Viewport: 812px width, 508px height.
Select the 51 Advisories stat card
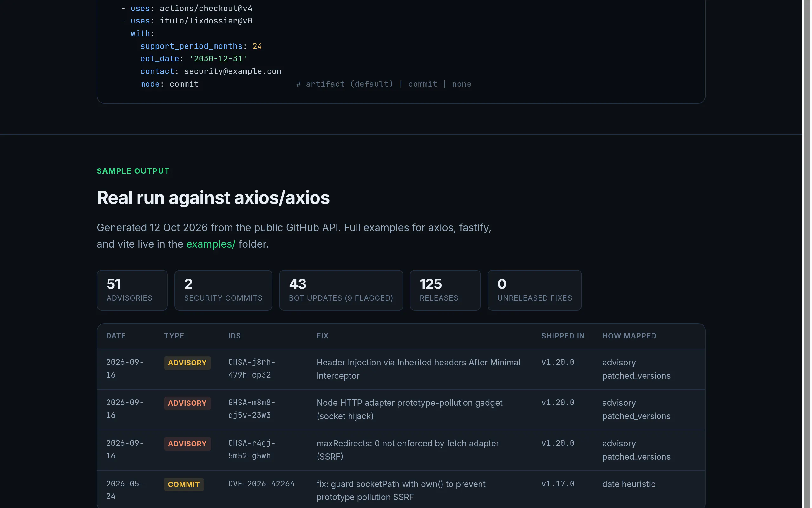coord(132,290)
